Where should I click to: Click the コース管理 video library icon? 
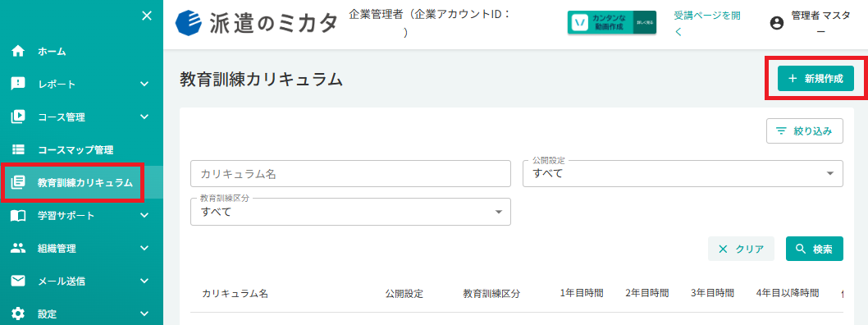click(x=18, y=117)
